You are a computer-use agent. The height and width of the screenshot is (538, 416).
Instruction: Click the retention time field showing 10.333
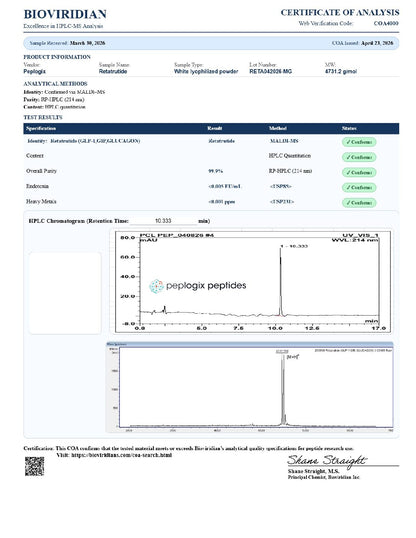(163, 221)
